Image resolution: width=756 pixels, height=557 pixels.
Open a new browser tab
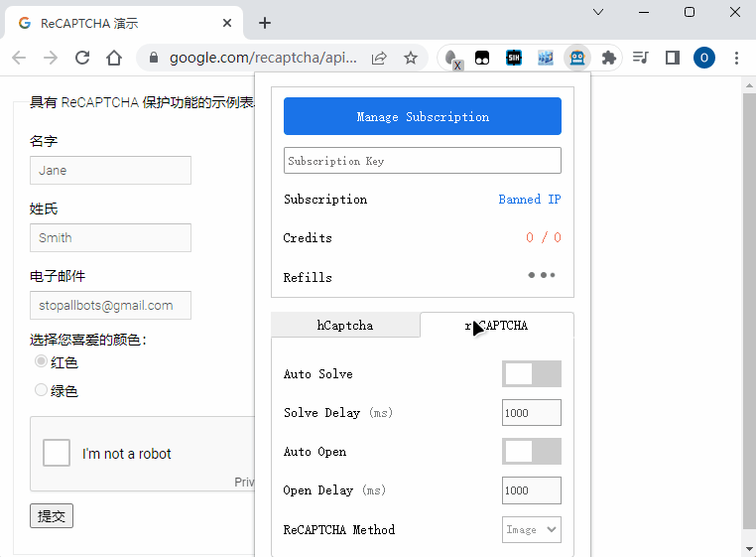click(x=265, y=23)
